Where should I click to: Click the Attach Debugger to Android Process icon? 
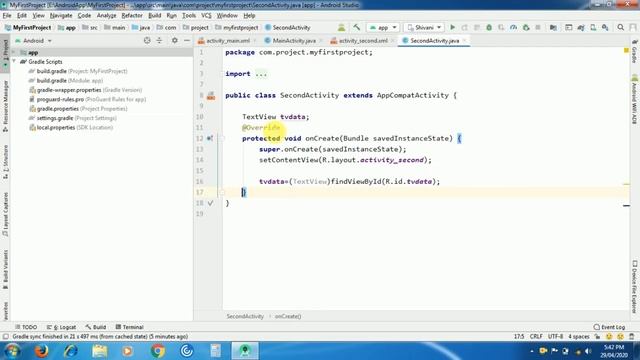[526, 27]
